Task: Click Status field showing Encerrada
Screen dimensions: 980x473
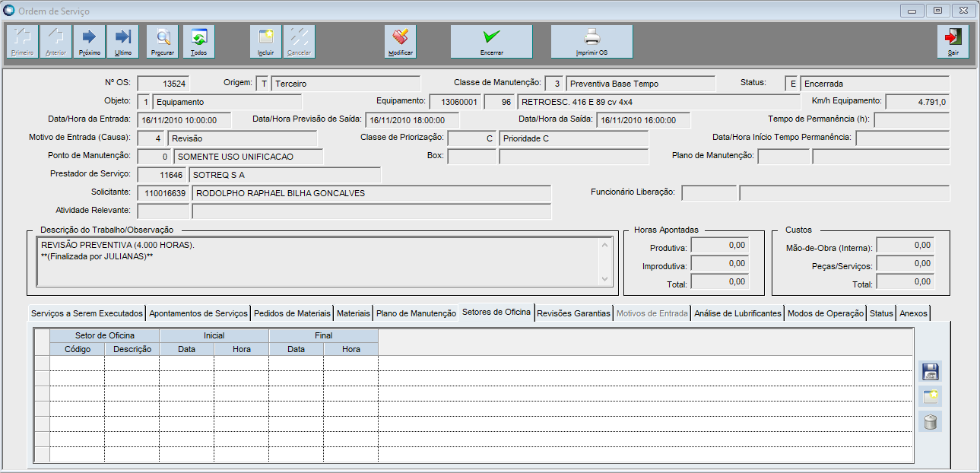Action: [x=875, y=84]
